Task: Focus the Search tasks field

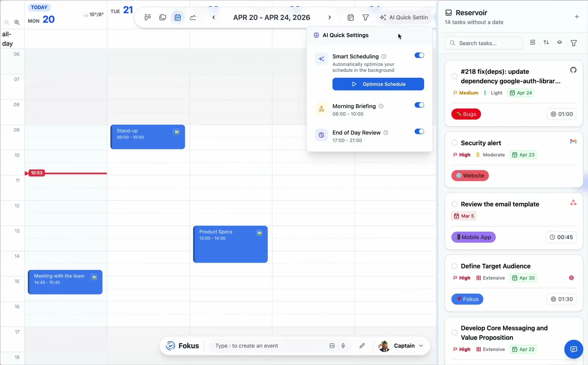Action: click(484, 43)
